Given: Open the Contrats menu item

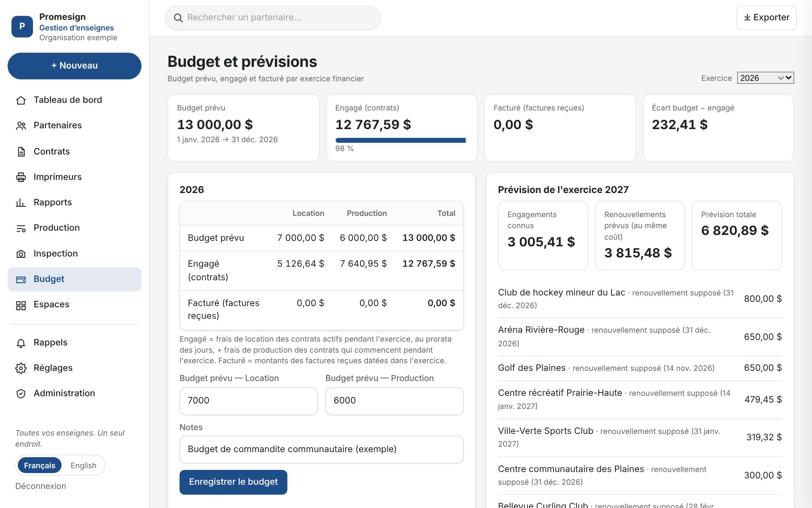Looking at the screenshot, I should (74, 152).
